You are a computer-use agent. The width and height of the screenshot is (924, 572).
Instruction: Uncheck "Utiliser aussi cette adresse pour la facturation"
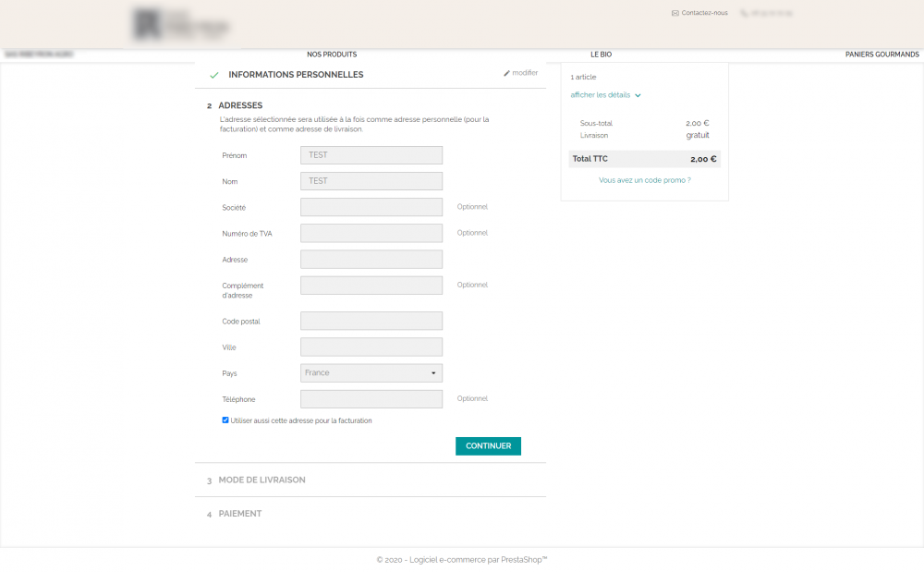(x=225, y=420)
